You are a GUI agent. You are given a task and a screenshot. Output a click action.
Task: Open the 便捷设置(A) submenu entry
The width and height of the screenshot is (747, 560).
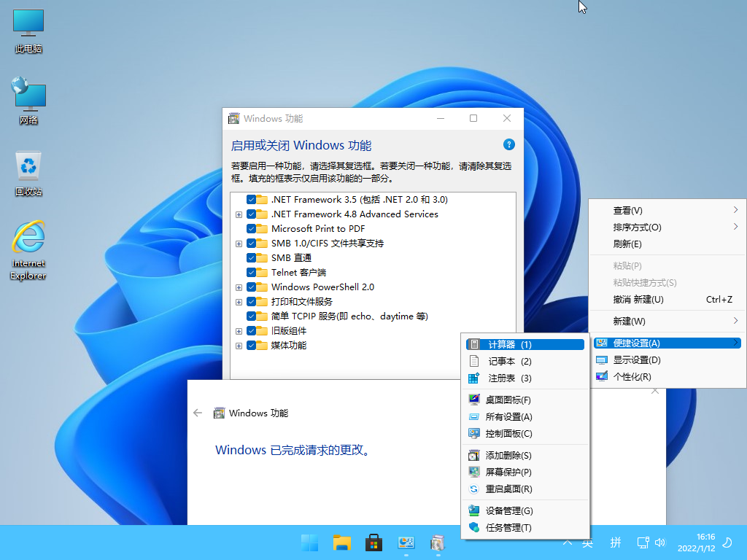(x=667, y=343)
